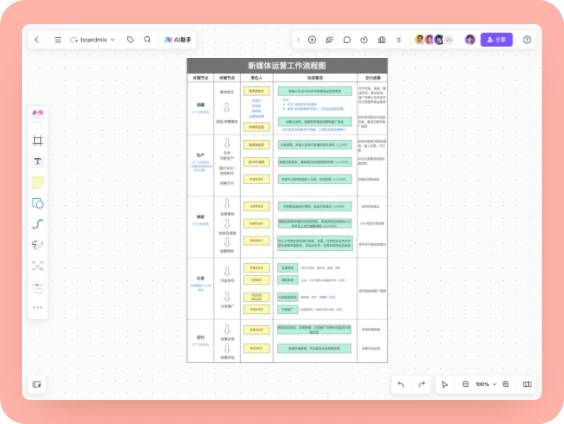Viewport: 564px width, 424px height.
Task: Zoom in with the plus magnifier
Action: pos(506,384)
